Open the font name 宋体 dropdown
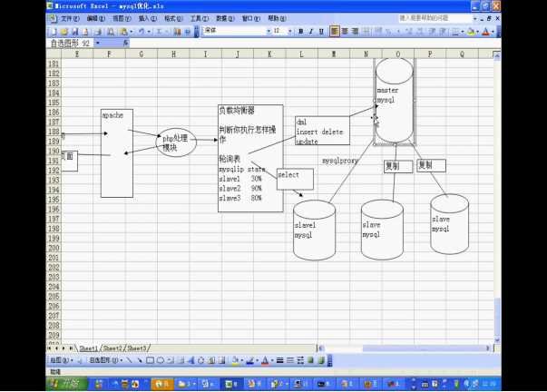 pos(268,31)
